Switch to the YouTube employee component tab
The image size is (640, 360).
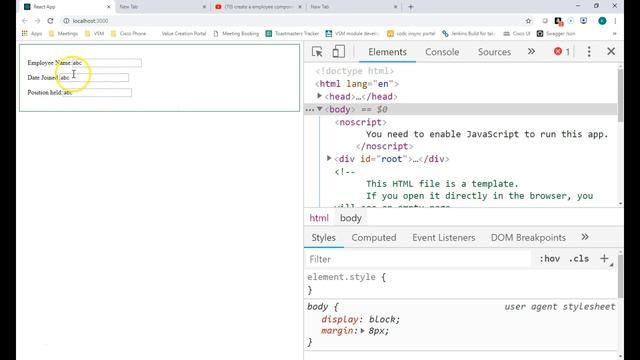[258, 7]
